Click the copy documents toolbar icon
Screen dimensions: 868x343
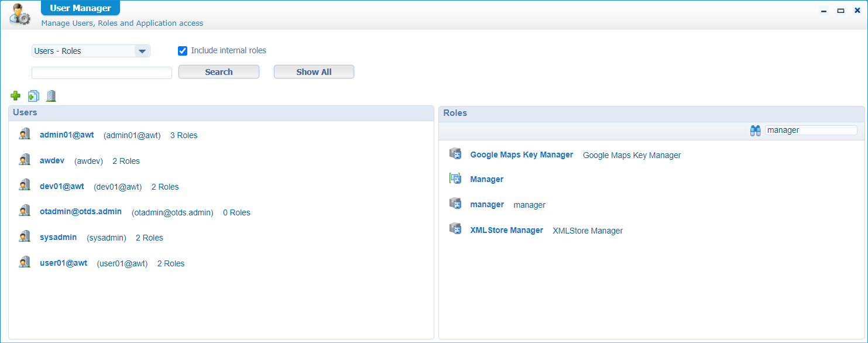pos(33,96)
